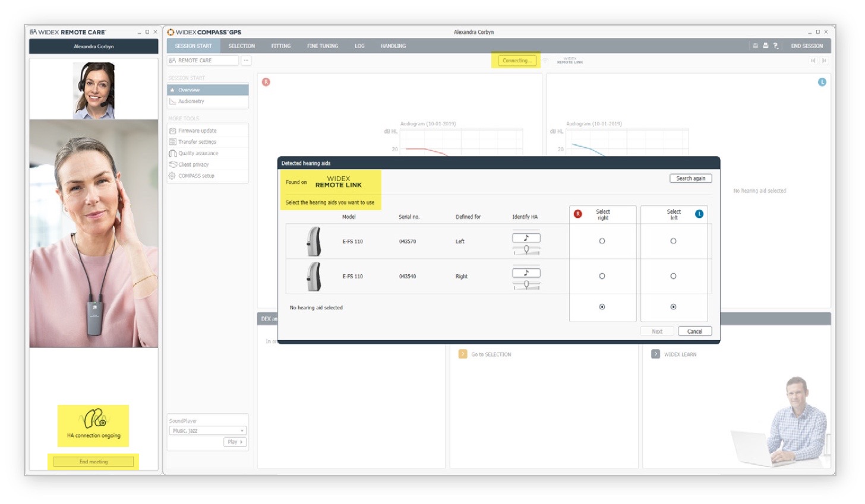
Task: Open Quality assurance in More Tools
Action: pos(208,153)
